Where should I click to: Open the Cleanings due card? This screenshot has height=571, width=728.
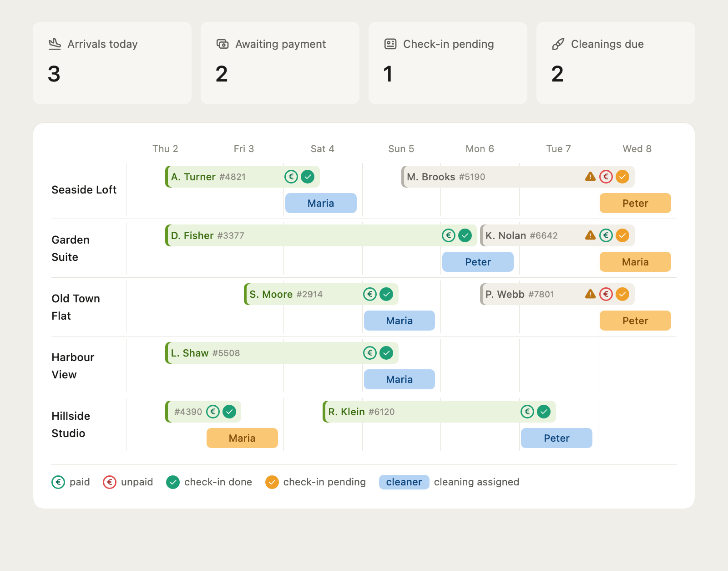pyautogui.click(x=616, y=63)
